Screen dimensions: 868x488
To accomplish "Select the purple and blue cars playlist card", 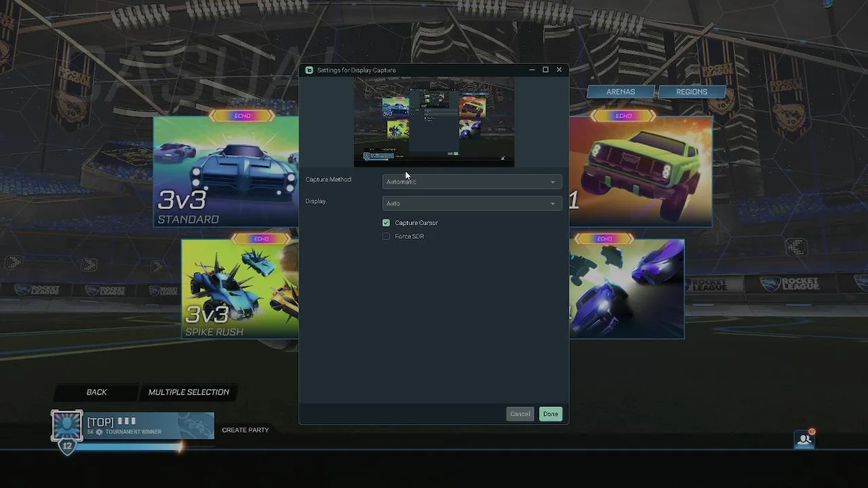I will click(627, 289).
